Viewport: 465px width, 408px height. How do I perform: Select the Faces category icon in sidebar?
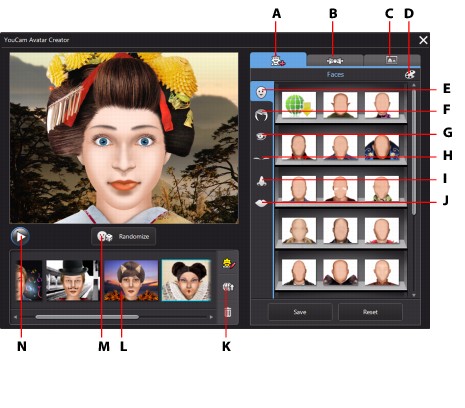point(261,92)
